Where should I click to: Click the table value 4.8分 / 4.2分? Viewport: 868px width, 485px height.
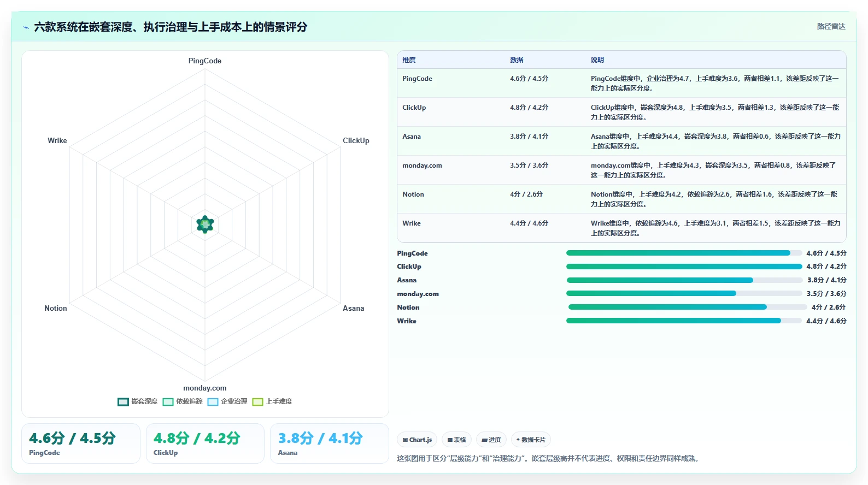click(529, 108)
